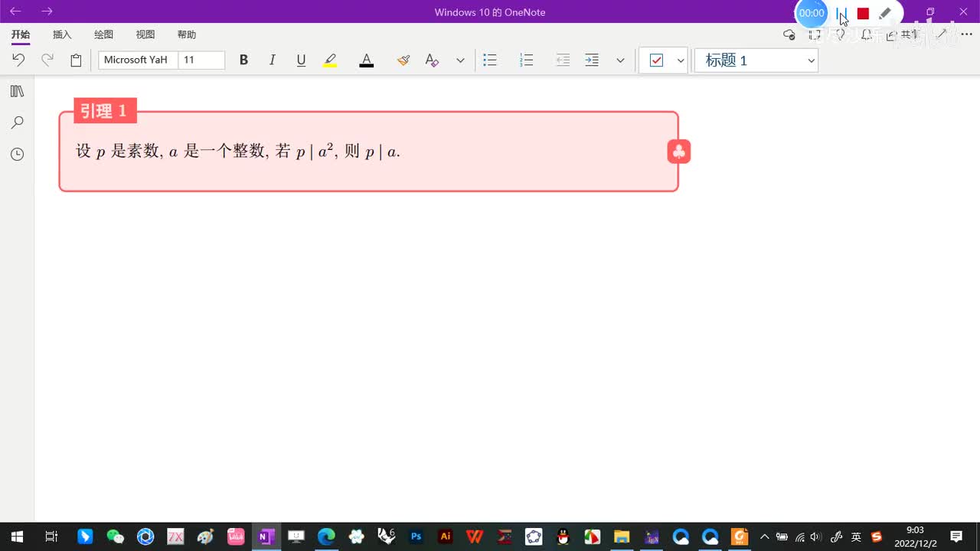980x551 pixels.
Task: Expand more font formatting options
Action: click(x=460, y=60)
